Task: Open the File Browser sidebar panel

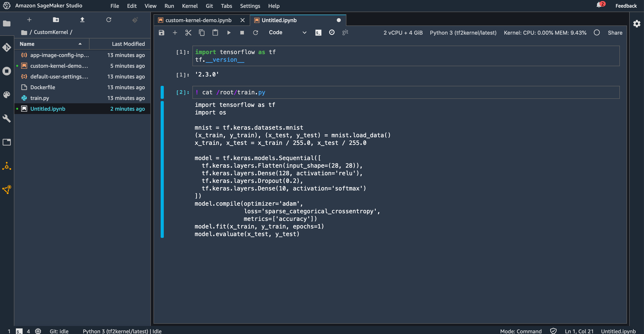Action: (7, 23)
